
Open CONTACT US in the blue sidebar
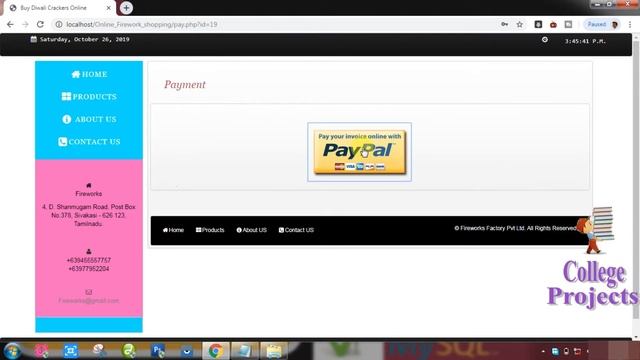coord(89,142)
